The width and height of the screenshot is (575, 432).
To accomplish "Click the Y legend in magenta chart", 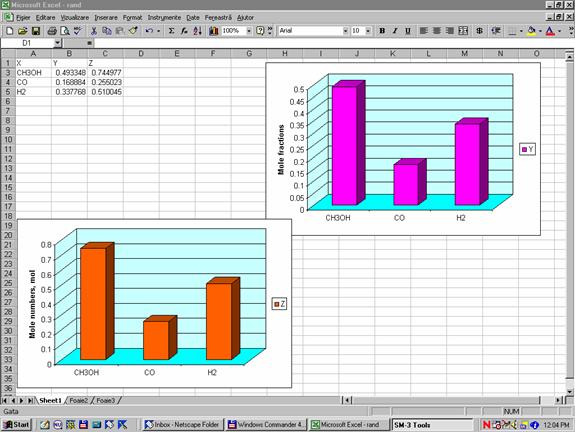I will tap(527, 149).
